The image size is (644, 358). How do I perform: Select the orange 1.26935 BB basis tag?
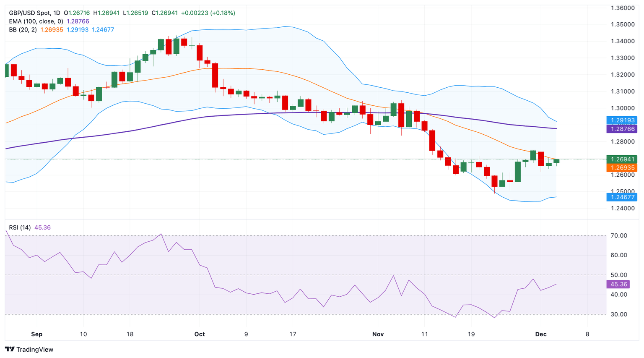pyautogui.click(x=622, y=167)
